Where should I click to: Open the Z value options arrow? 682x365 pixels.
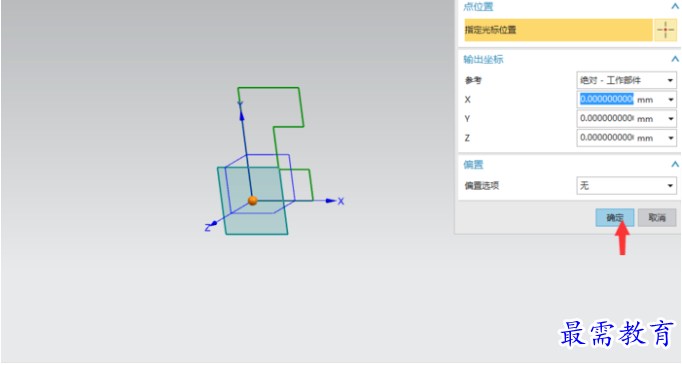[x=670, y=138]
